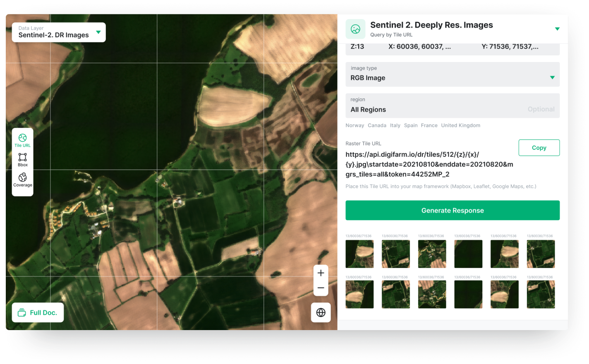Choose United Kingdom from the region suggestions
Screen dimensions: 589x364
pos(460,125)
